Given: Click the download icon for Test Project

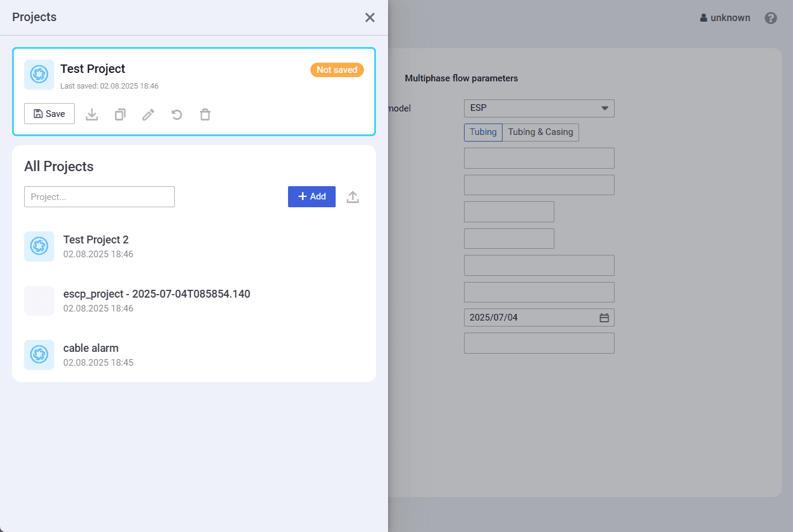Looking at the screenshot, I should point(92,114).
